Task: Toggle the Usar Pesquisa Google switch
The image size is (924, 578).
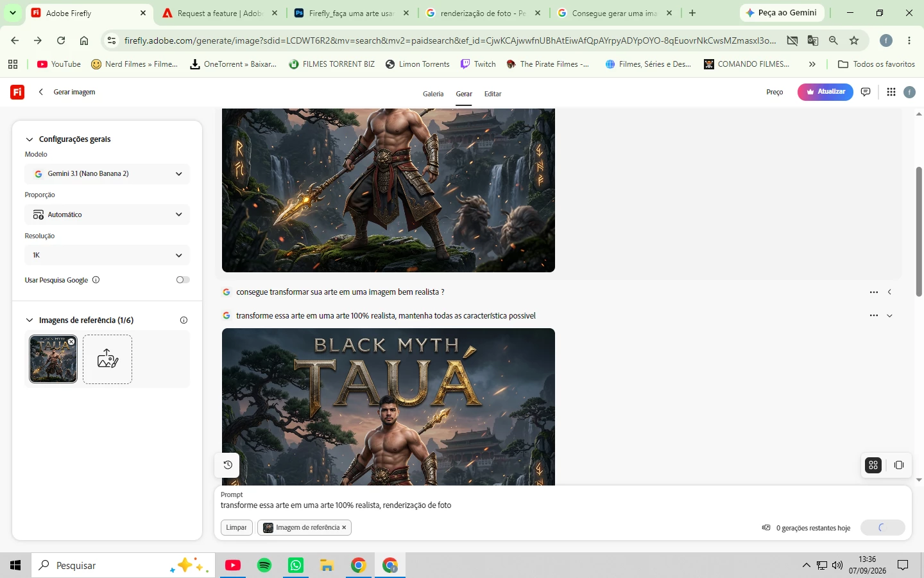Action: click(183, 279)
